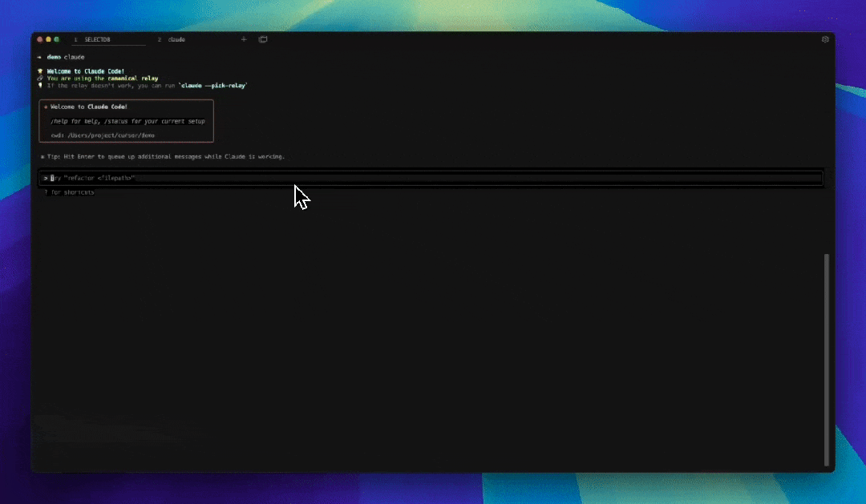Click the "demo claude" shell command line
The width and height of the screenshot is (866, 504).
pyautogui.click(x=65, y=57)
